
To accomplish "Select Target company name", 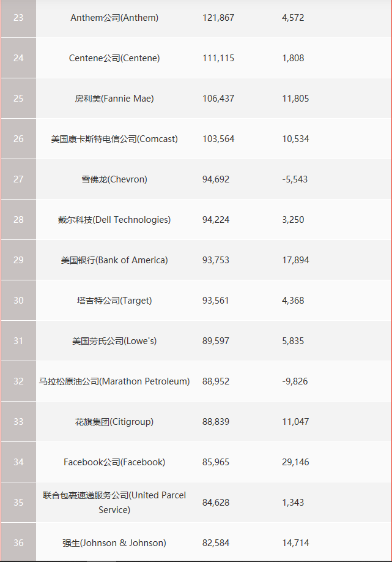I will click(114, 301).
